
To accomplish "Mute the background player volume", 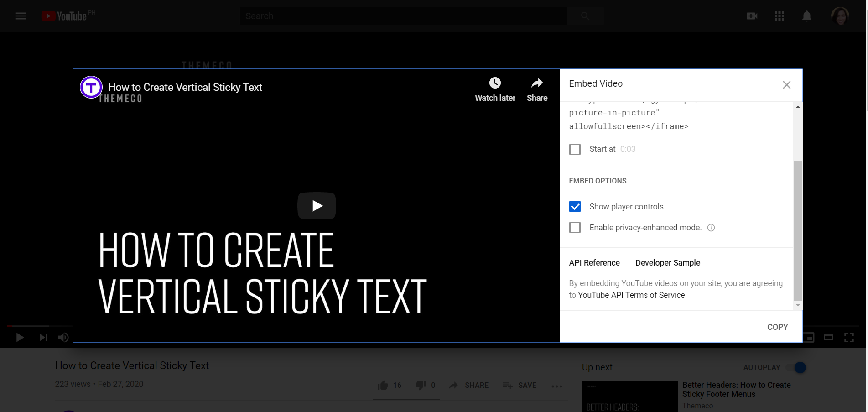I will [x=63, y=337].
